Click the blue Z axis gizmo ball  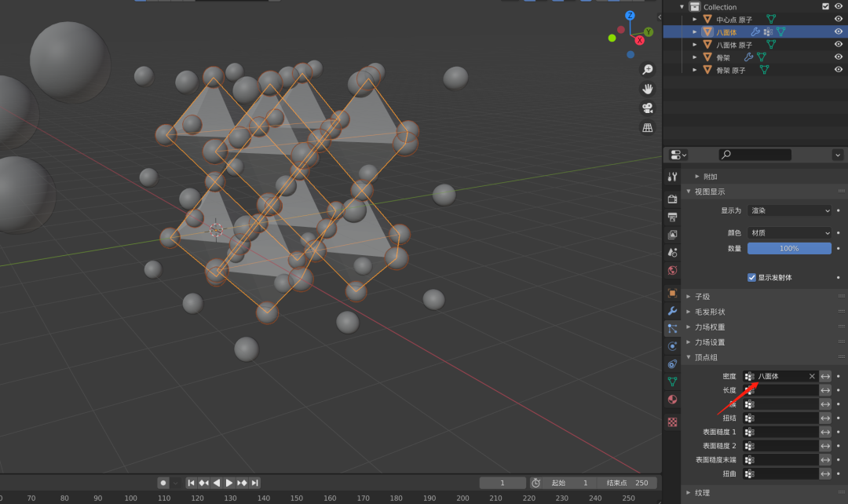(630, 16)
